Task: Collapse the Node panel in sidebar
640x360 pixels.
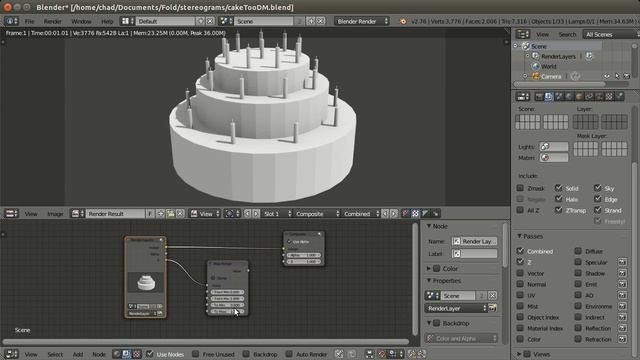Action: tap(429, 226)
